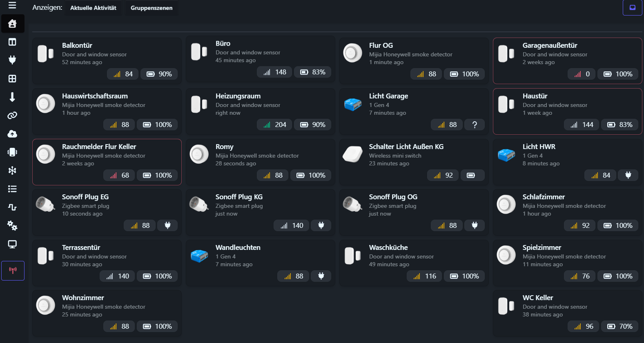This screenshot has height=343, width=644.
Task: Select the gears settings icon in the sidebar
Action: point(12,225)
